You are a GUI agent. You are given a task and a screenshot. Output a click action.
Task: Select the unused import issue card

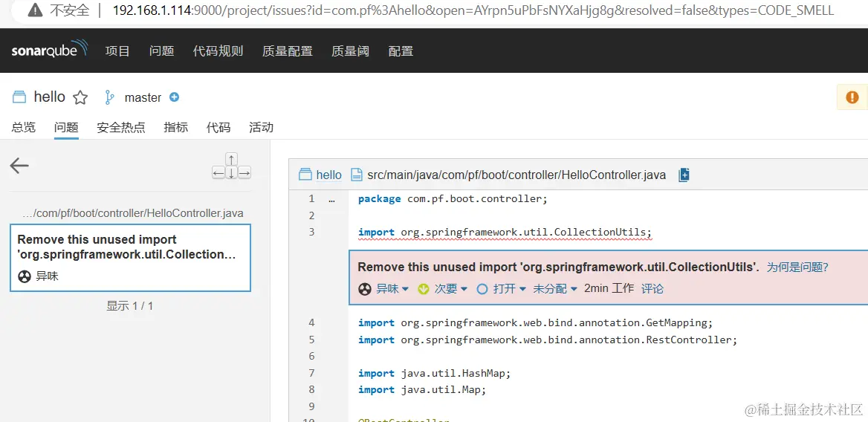(131, 258)
